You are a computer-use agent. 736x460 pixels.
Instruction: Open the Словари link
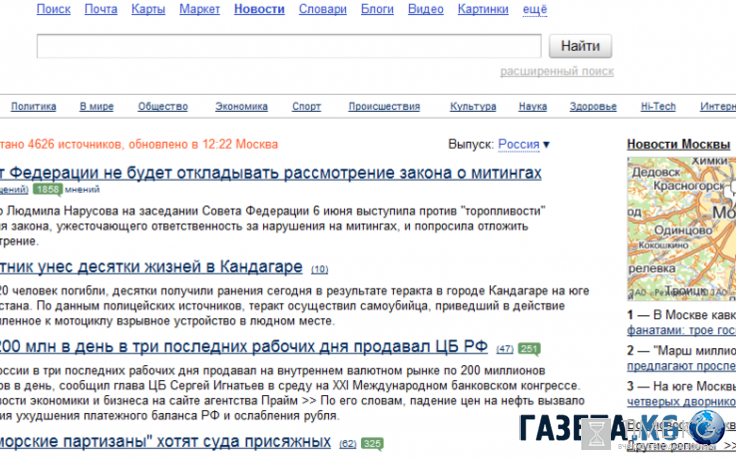pyautogui.click(x=323, y=9)
